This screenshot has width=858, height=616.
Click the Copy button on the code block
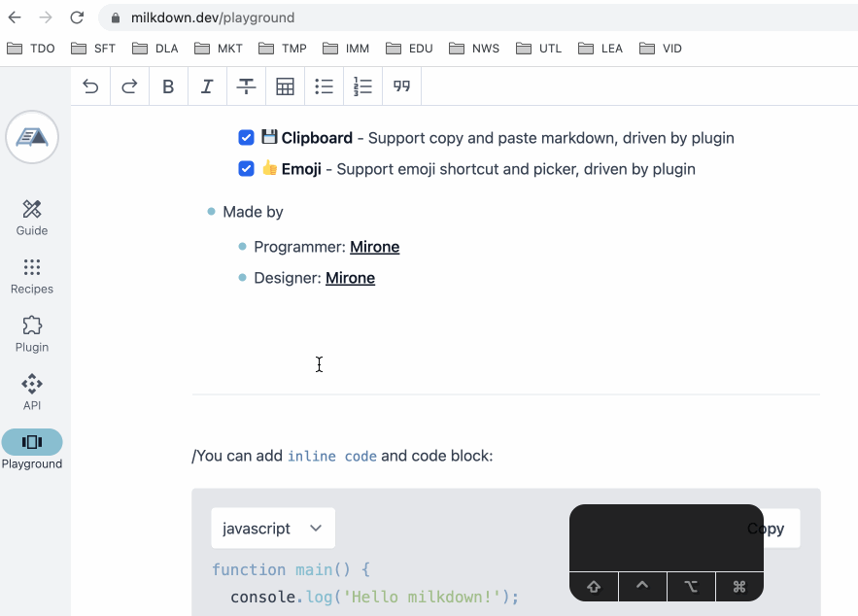[x=766, y=528]
